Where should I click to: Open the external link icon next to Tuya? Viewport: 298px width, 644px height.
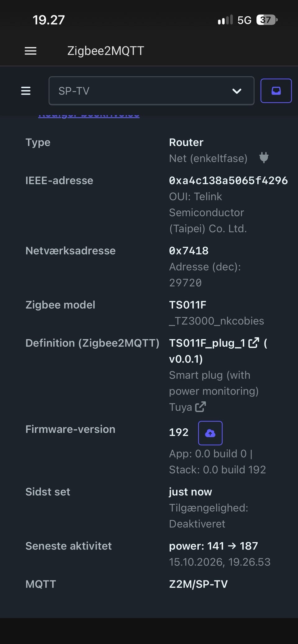(x=201, y=407)
